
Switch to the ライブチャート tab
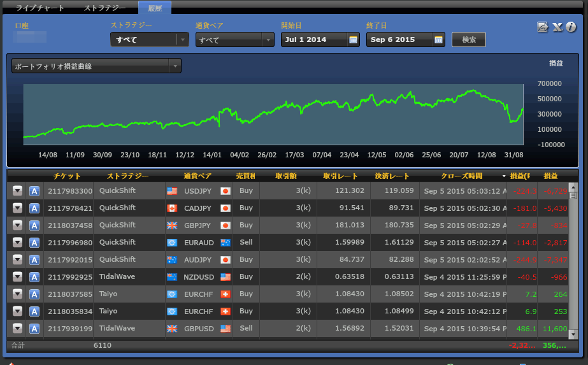pyautogui.click(x=39, y=8)
